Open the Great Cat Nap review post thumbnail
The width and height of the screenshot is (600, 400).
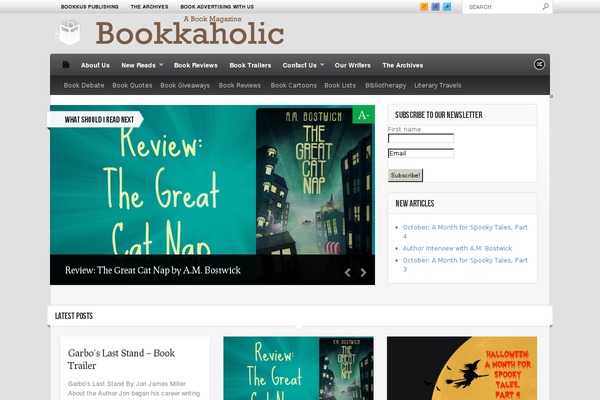tap(298, 368)
